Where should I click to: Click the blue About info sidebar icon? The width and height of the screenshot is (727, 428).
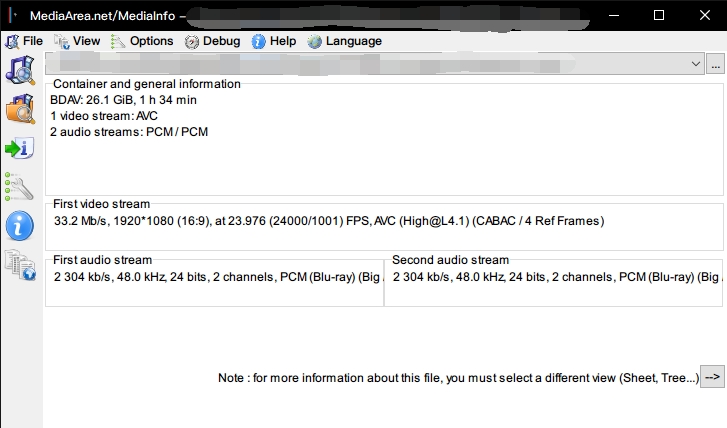tap(20, 226)
